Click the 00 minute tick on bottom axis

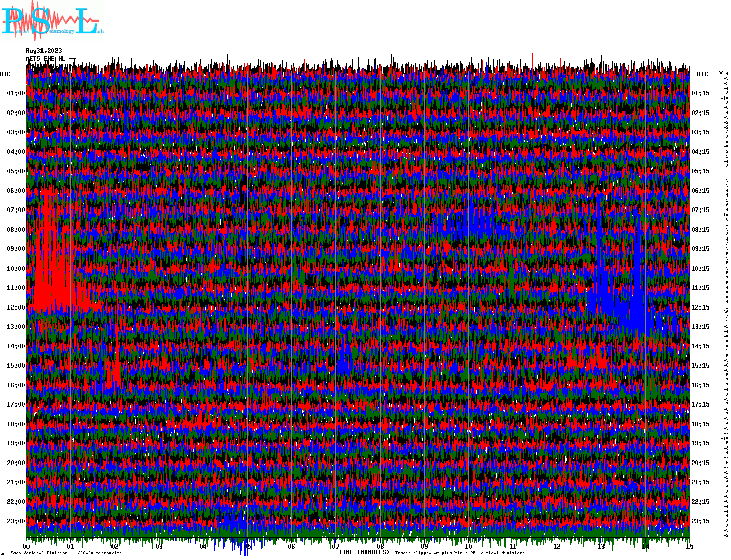coord(26,547)
